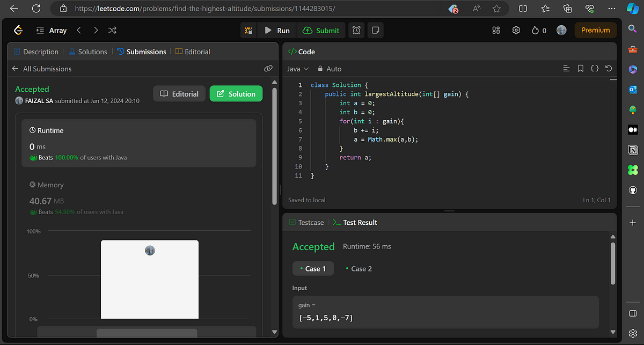Open the debugger icon beside Run

click(x=248, y=31)
